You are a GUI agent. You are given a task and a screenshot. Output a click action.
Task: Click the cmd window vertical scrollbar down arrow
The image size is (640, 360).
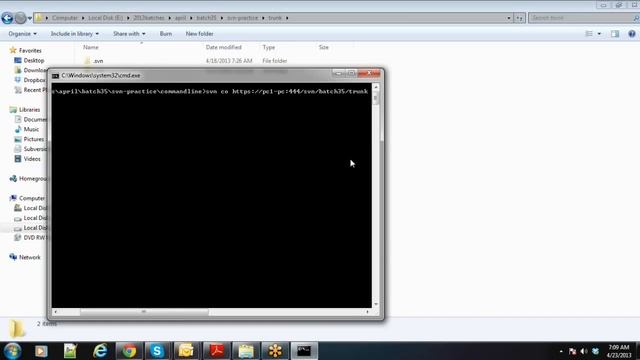(x=376, y=304)
